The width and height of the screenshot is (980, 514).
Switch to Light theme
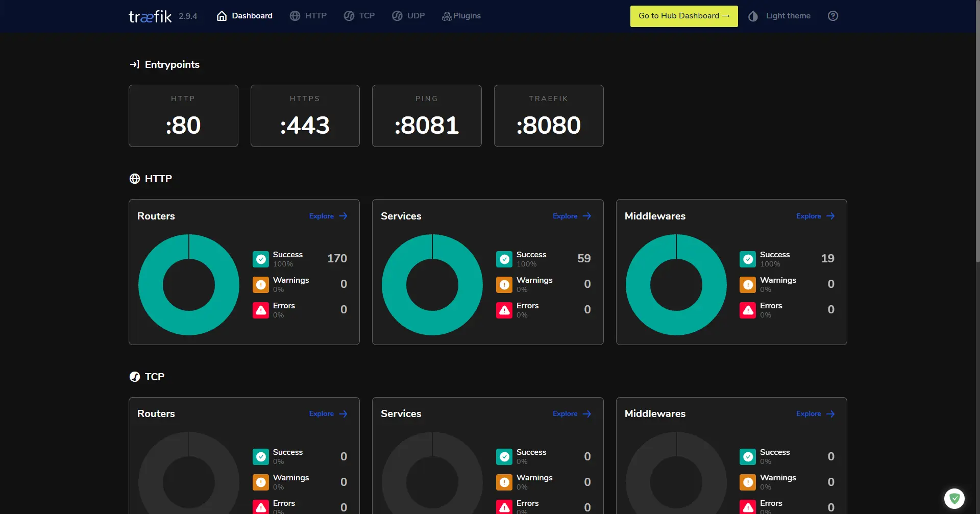click(780, 16)
